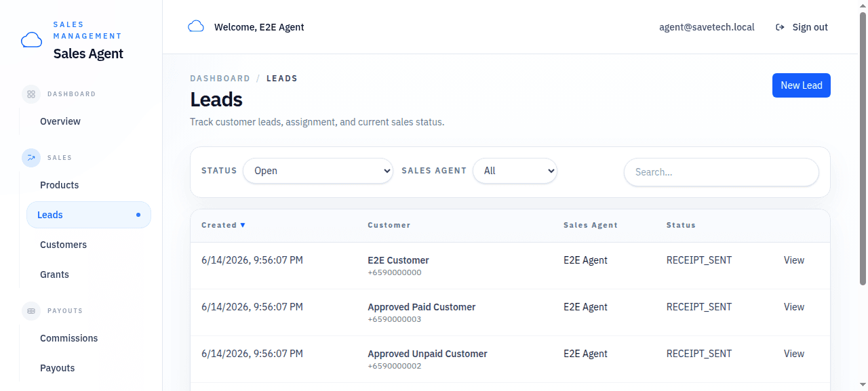
Task: Click RECEIPT_SENT status of Approved Paid Customer
Action: pos(699,307)
